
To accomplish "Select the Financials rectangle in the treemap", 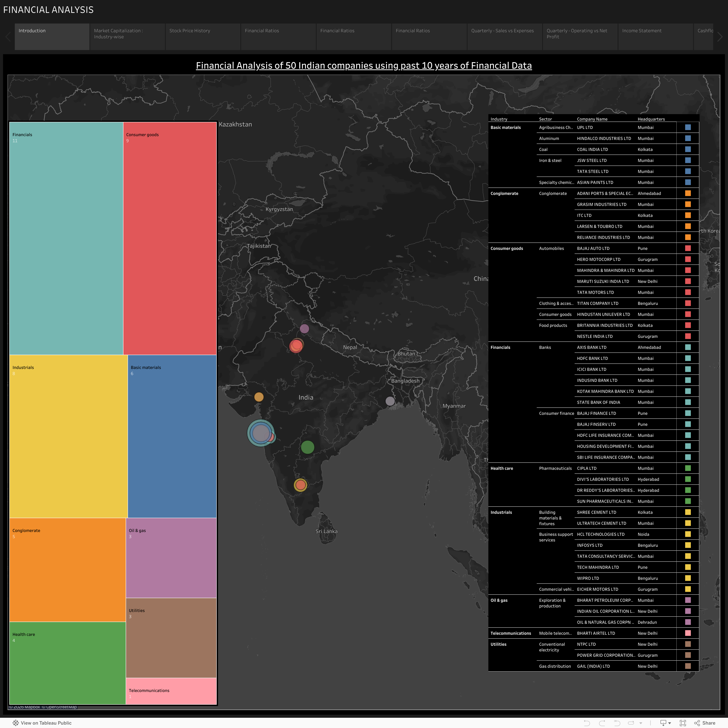I will tap(67, 237).
